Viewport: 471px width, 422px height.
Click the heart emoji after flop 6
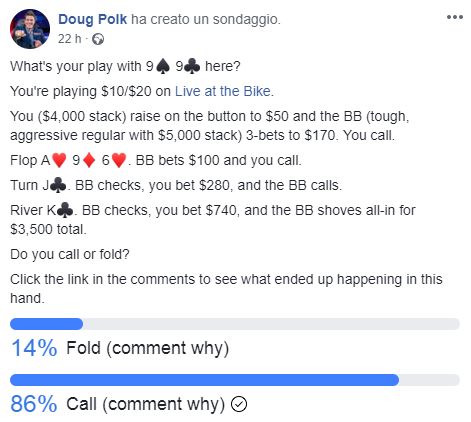point(119,160)
